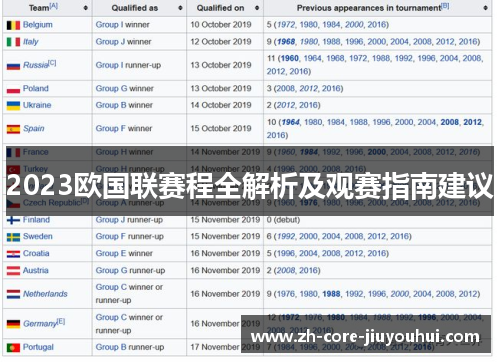500x362 pixels.
Task: Sort table by Qualified on column arrows
Action: (x=257, y=8)
